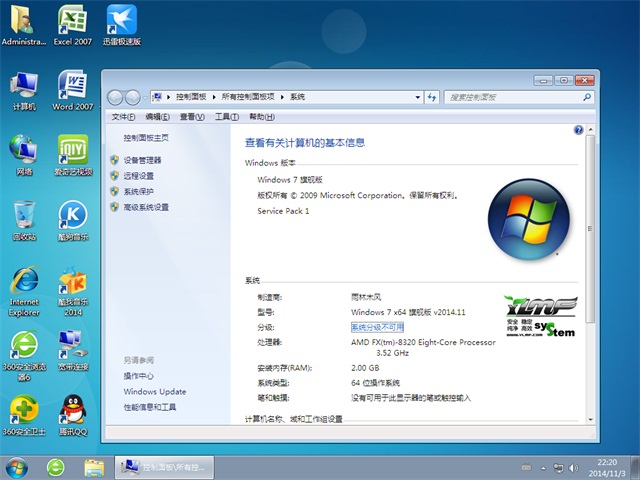The height and width of the screenshot is (480, 640).
Task: Click the 控制面板 breadcrumb segment
Action: (191, 97)
